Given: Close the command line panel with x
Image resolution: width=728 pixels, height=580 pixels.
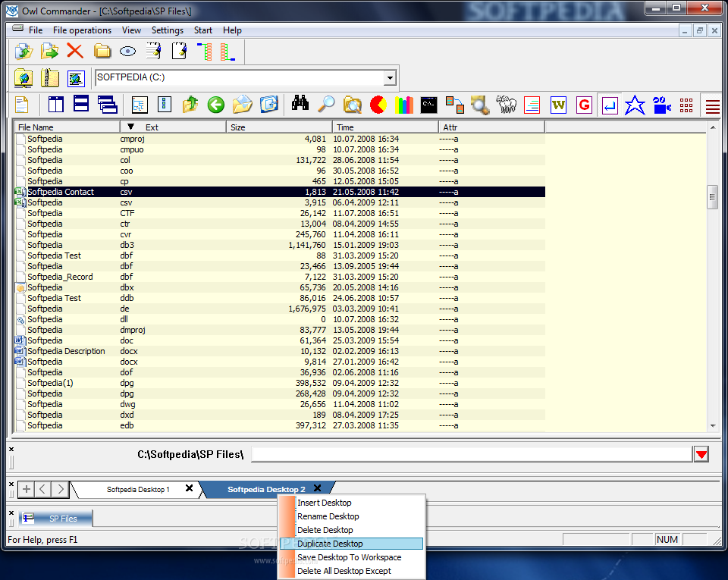Looking at the screenshot, I should tap(11, 449).
